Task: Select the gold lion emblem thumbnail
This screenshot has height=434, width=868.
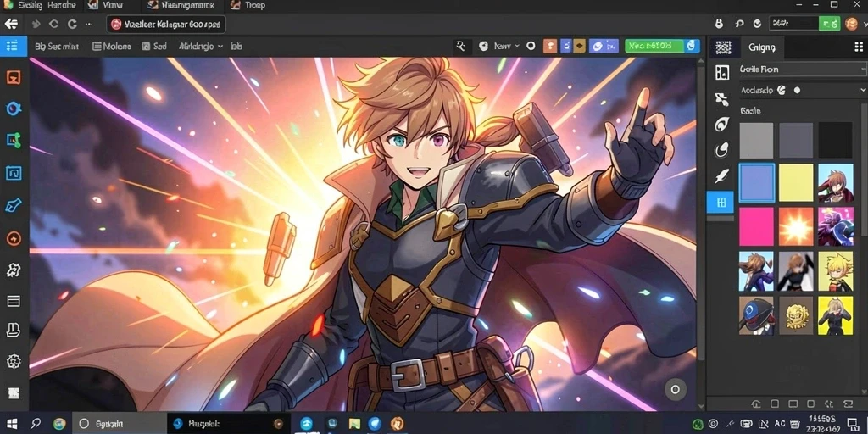Action: click(x=796, y=315)
